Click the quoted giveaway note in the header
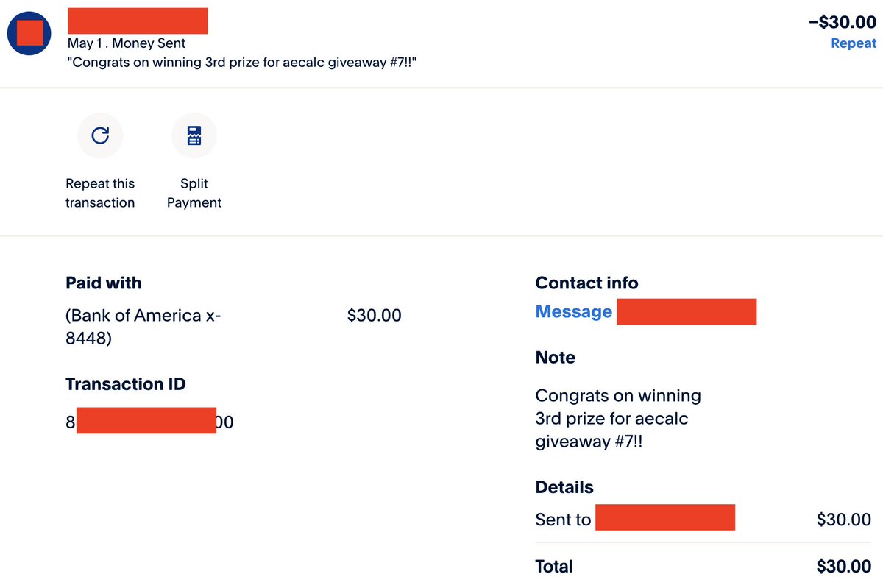883x588 pixels. [248, 63]
